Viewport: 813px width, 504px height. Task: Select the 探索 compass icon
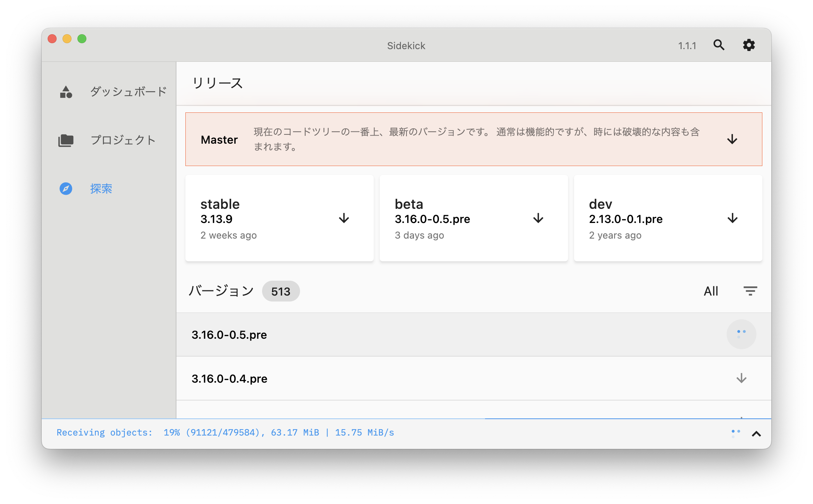(66, 189)
